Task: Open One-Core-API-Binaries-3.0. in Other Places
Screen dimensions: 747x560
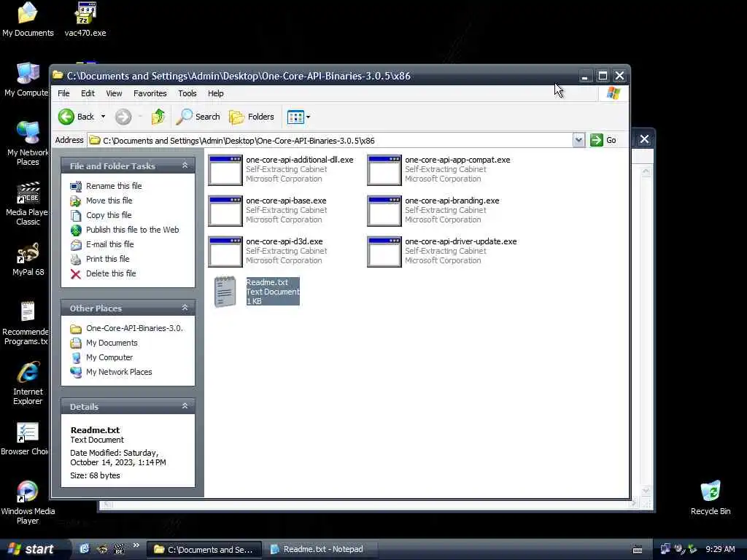Action: pos(126,328)
